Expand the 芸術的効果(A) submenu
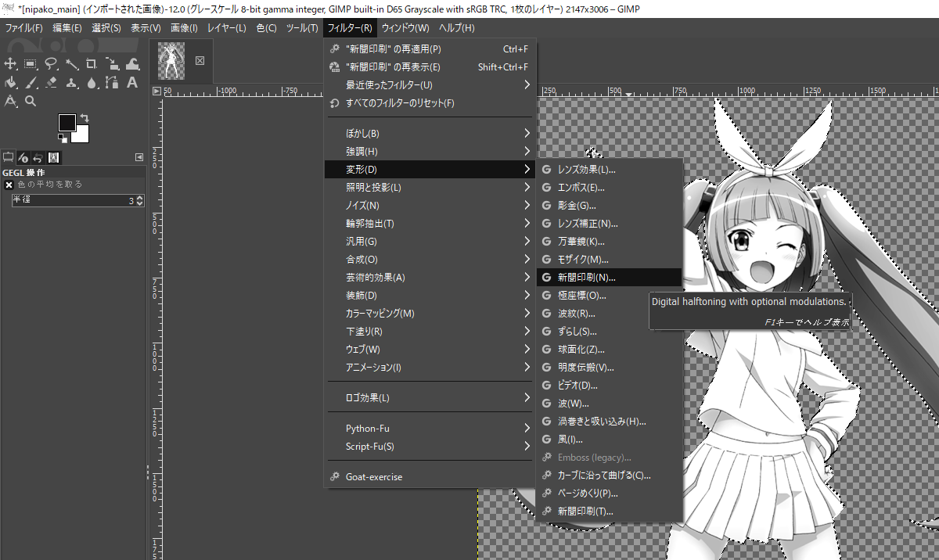Viewport: 939px width, 560px height. [x=430, y=278]
